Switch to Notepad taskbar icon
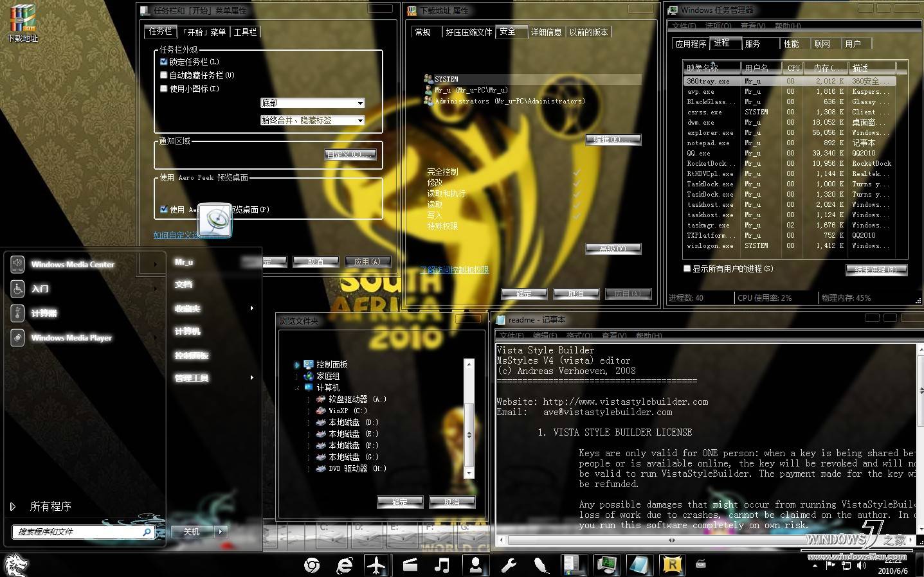The height and width of the screenshot is (577, 924). coord(639,565)
